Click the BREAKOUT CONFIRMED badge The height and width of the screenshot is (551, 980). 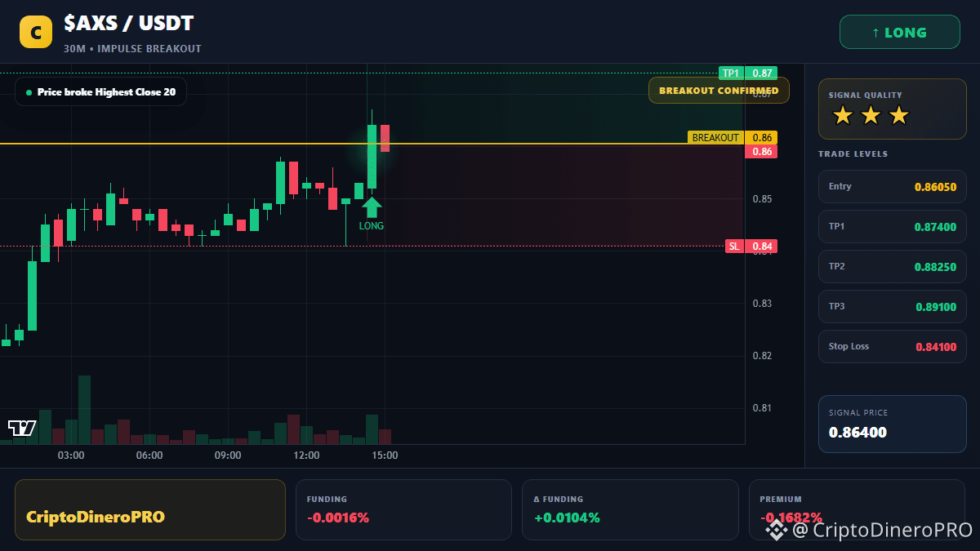[x=719, y=91]
